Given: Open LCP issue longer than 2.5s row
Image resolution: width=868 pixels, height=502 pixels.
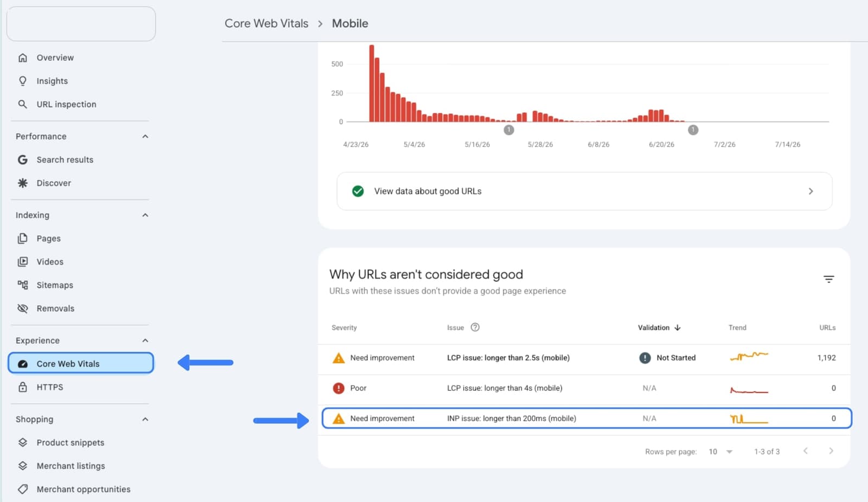Looking at the screenshot, I should pos(584,358).
